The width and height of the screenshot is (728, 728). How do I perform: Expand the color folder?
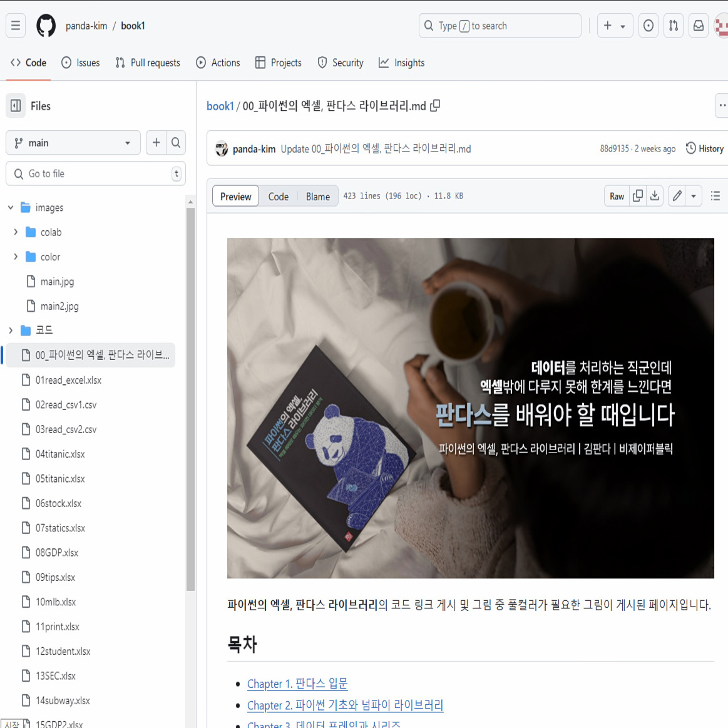[x=16, y=257]
